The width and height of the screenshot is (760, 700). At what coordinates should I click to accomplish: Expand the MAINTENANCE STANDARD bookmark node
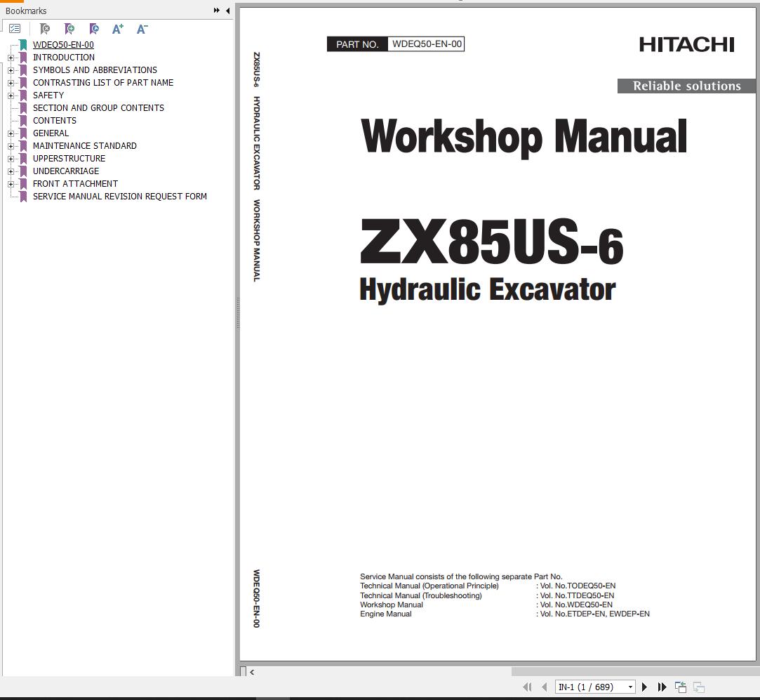[x=11, y=146]
